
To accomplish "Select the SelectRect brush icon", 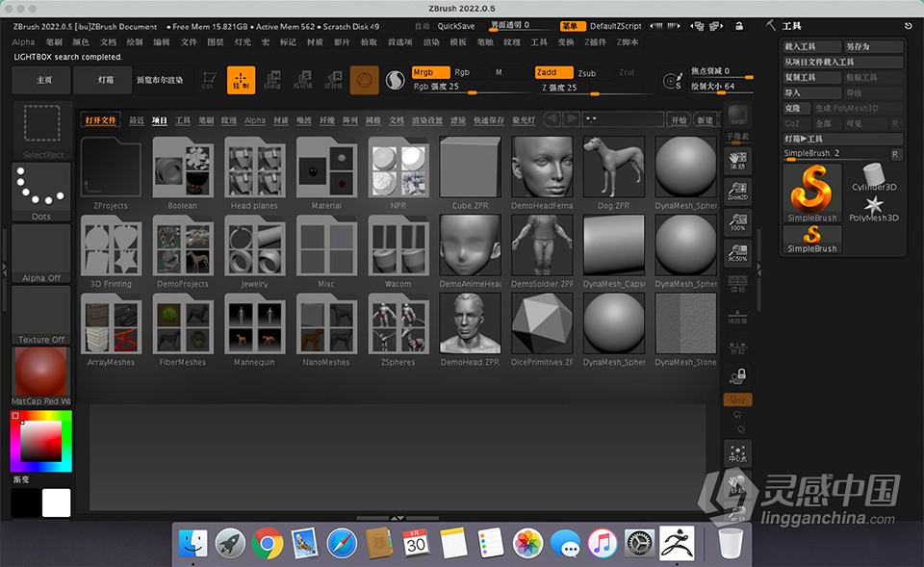I will [x=41, y=131].
